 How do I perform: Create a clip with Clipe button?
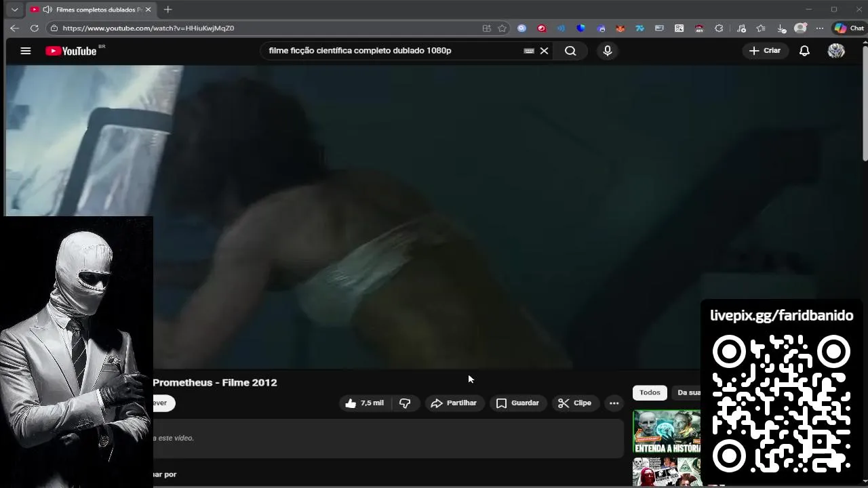(x=575, y=403)
